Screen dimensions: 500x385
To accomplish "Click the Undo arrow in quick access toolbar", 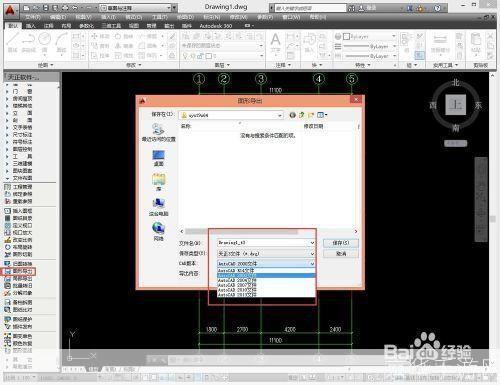I will [x=75, y=8].
